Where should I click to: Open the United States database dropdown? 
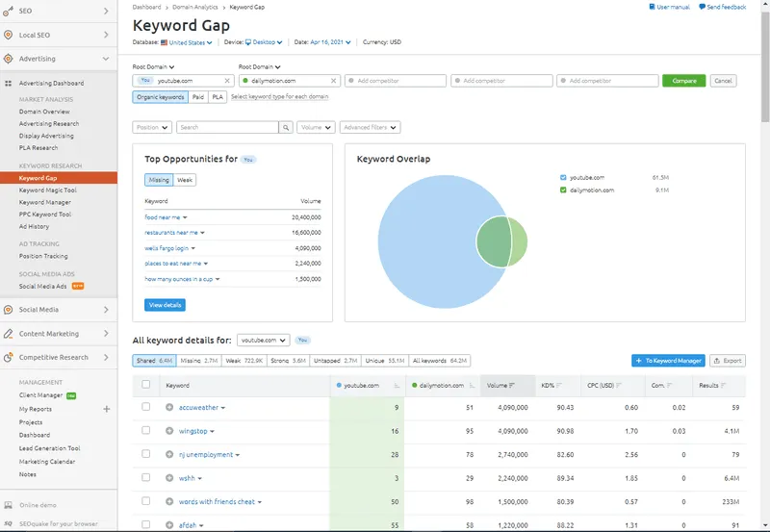187,42
